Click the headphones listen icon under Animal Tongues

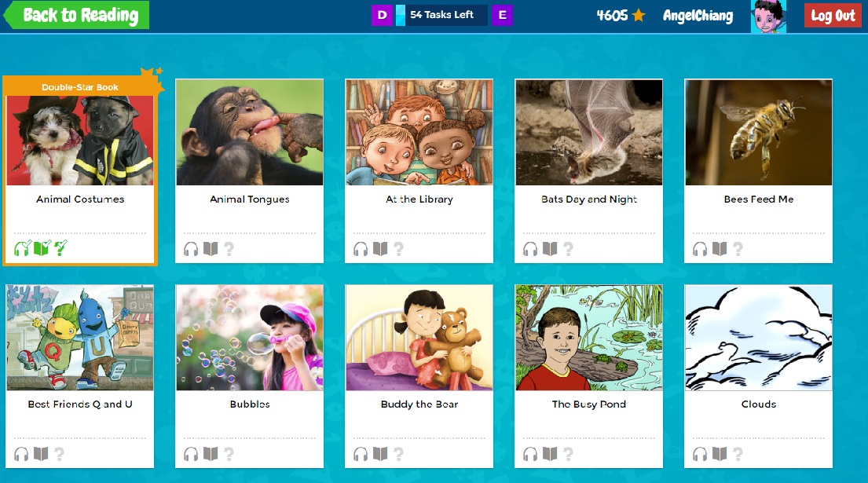click(191, 249)
